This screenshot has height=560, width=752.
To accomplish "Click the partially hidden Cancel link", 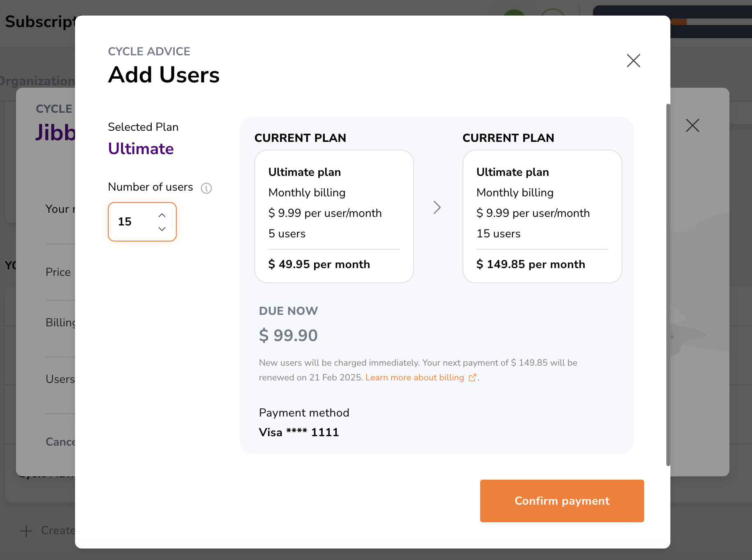I will pos(60,442).
